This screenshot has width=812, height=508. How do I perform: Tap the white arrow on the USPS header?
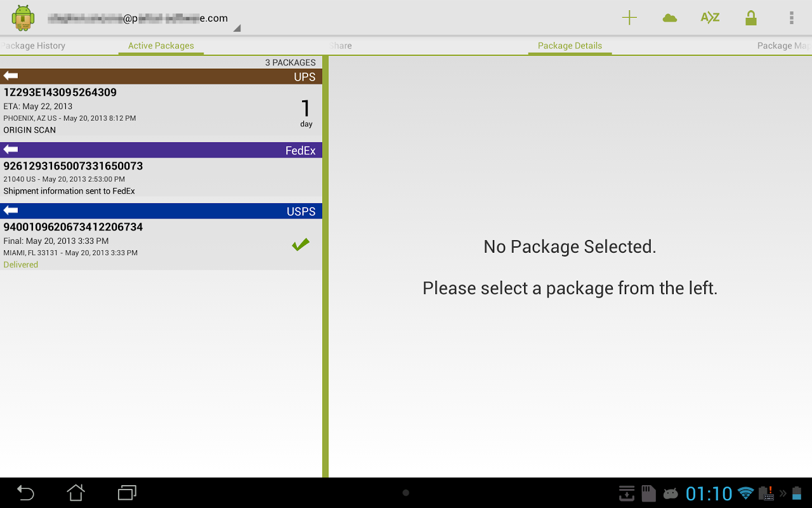[x=10, y=210]
